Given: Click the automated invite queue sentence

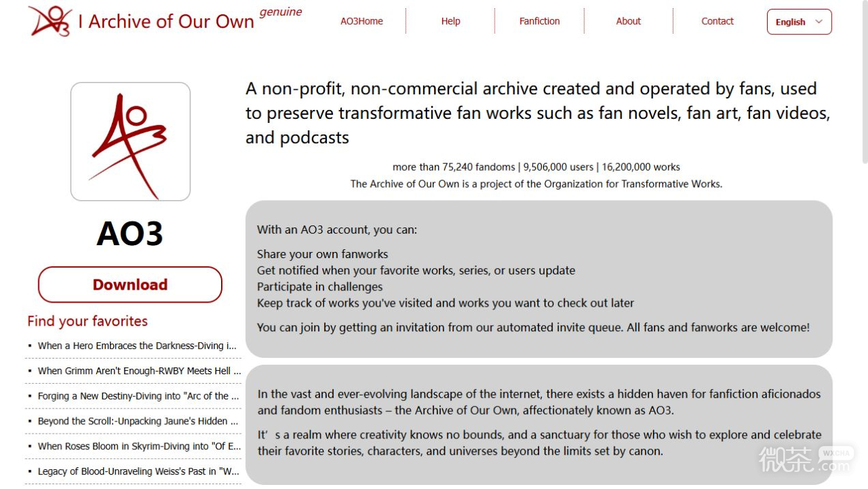Looking at the screenshot, I should pos(534,327).
